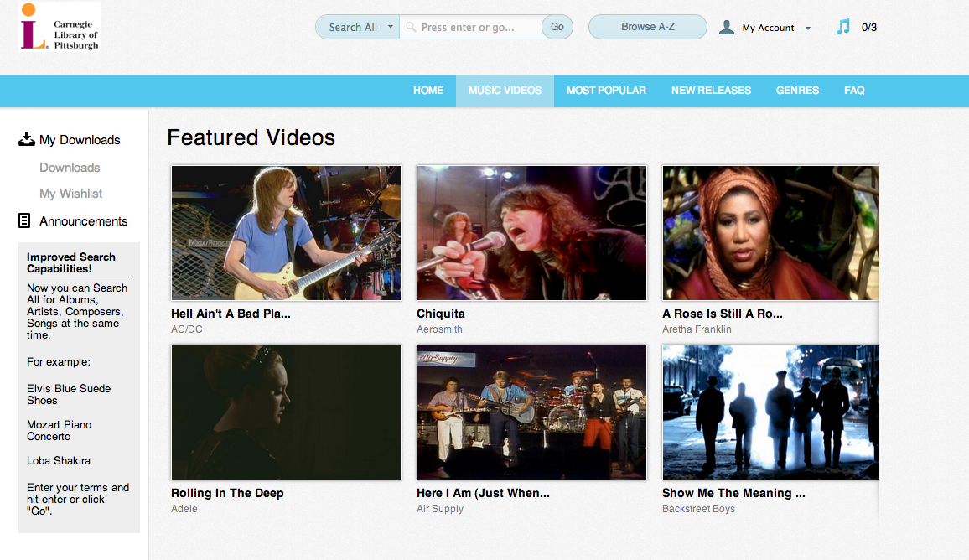
Task: Open the FAQ nav item
Action: click(854, 91)
